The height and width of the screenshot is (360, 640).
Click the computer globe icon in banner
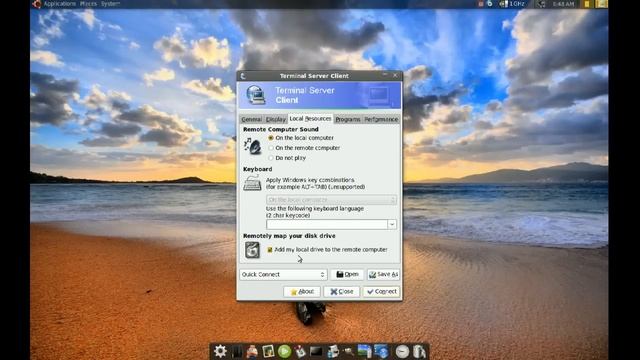point(256,95)
